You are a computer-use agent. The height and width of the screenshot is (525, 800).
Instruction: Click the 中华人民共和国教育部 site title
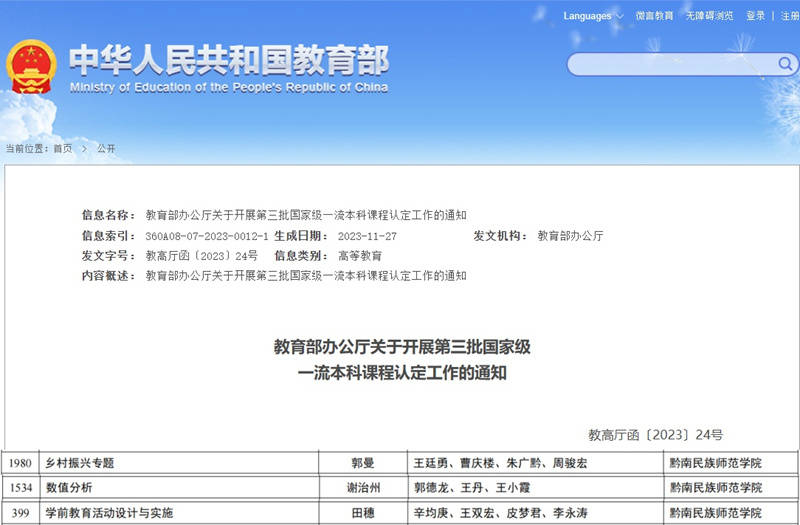[x=228, y=60]
